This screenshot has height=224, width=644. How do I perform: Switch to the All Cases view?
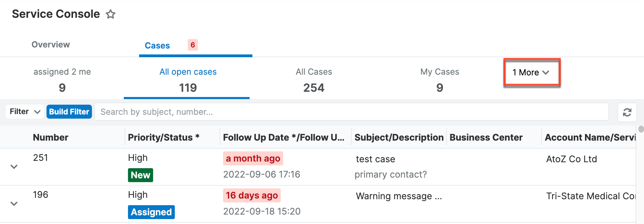point(314,80)
